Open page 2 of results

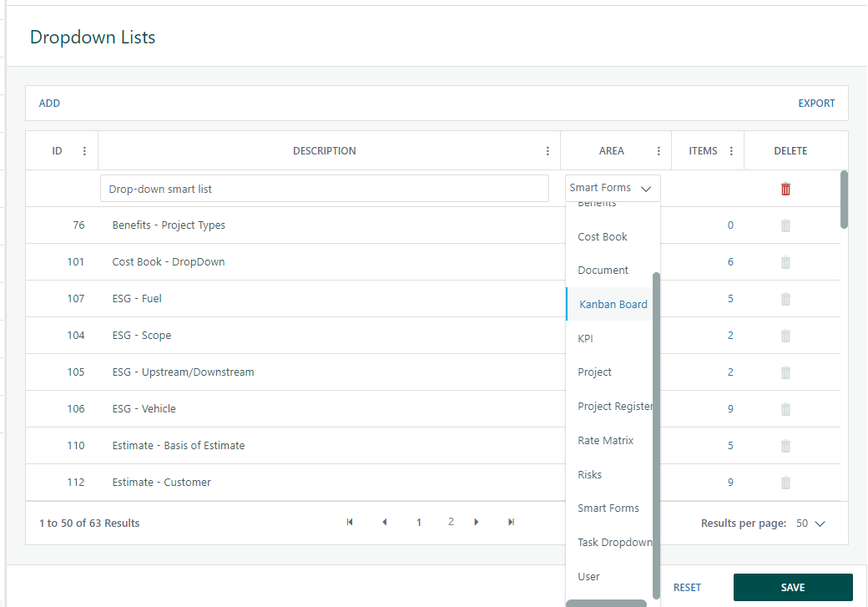pos(452,522)
